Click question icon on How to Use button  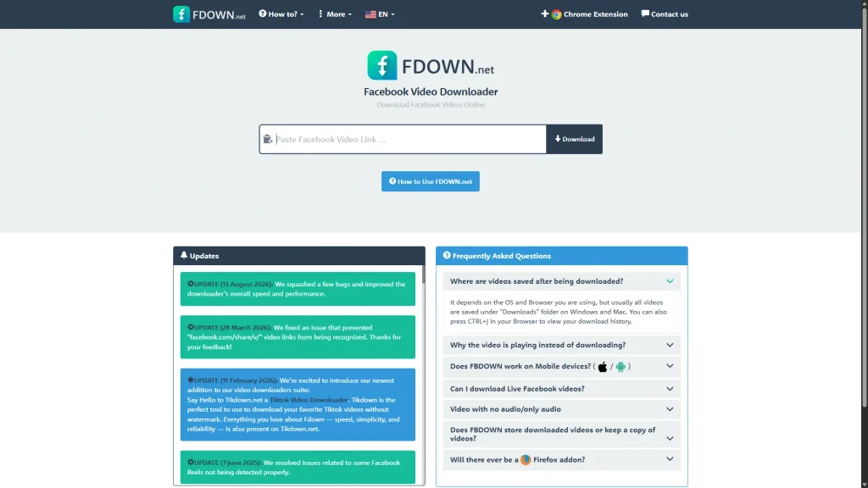tap(392, 181)
